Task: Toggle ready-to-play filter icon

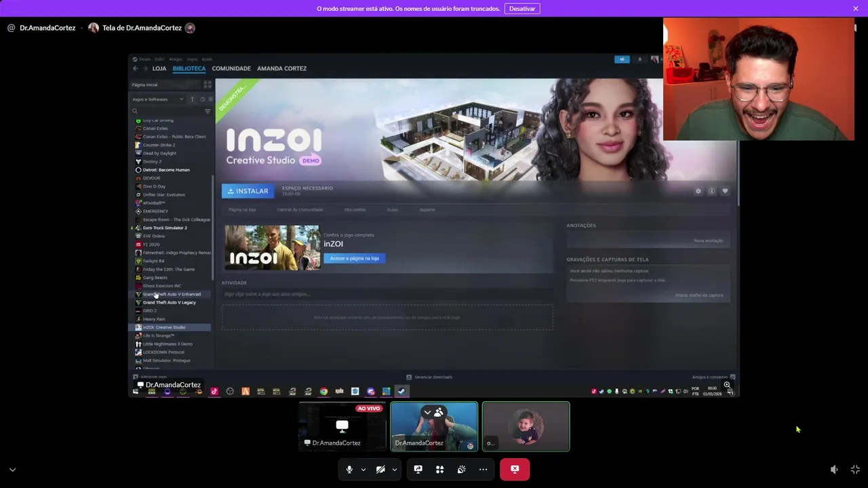Action: point(210,99)
